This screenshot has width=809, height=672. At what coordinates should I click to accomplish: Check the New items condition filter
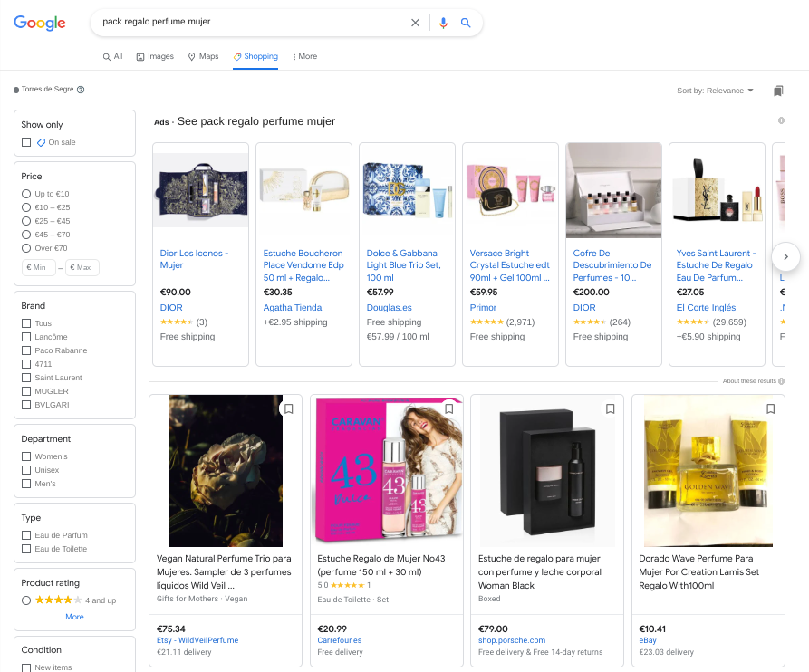click(26, 667)
